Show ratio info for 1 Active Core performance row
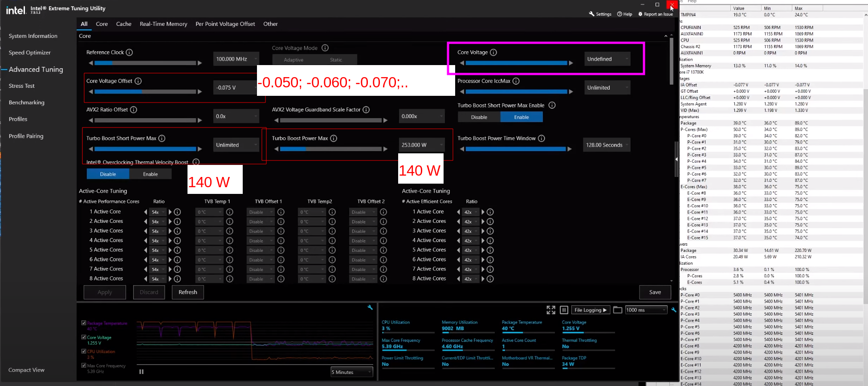 177,212
